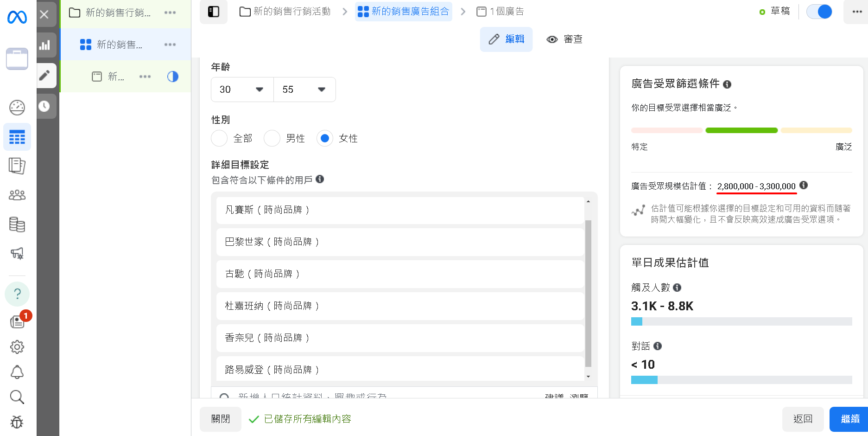
Task: Open more options for 新的銷售 ad set
Action: pos(170,45)
